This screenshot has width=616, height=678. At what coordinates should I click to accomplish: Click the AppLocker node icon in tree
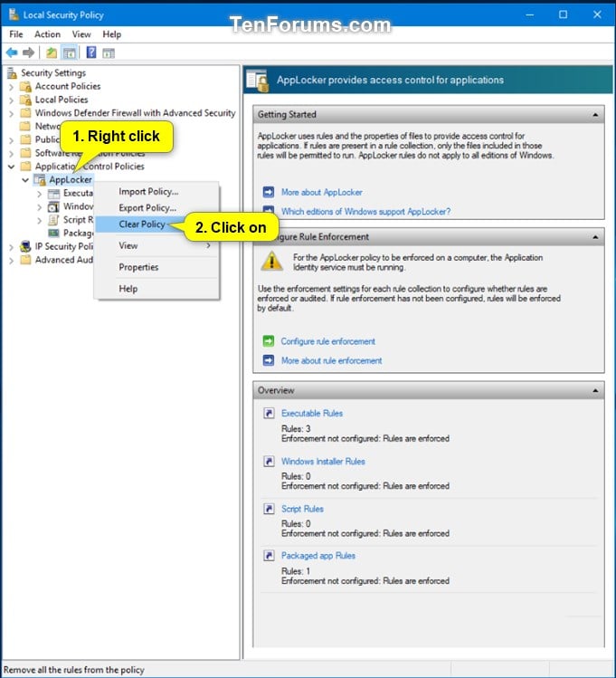click(40, 179)
